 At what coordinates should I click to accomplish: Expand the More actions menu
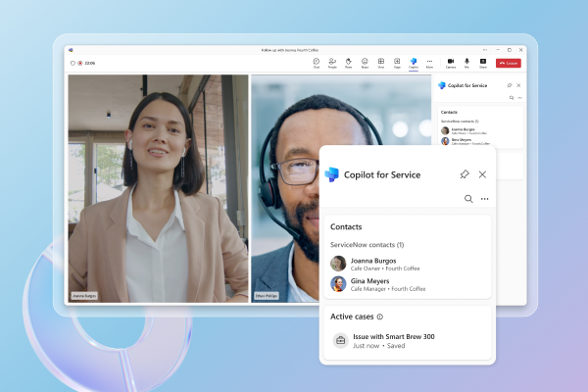429,62
